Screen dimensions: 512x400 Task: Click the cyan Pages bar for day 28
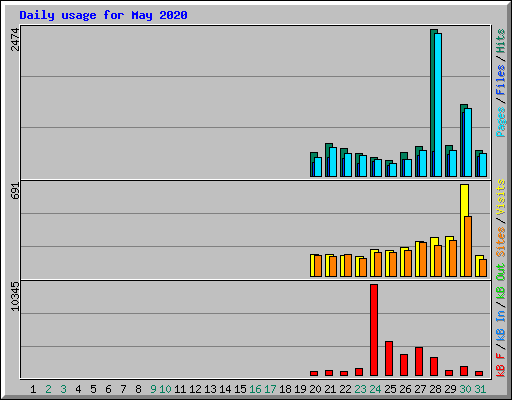click(x=438, y=105)
